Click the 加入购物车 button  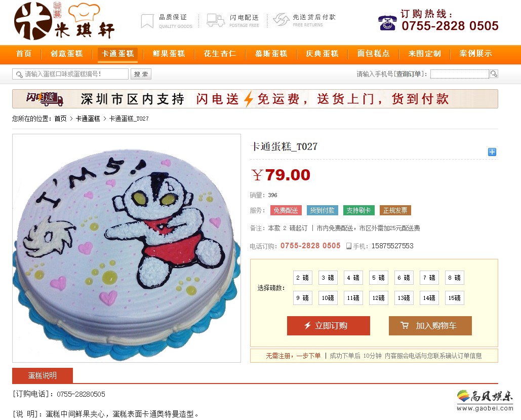click(430, 326)
